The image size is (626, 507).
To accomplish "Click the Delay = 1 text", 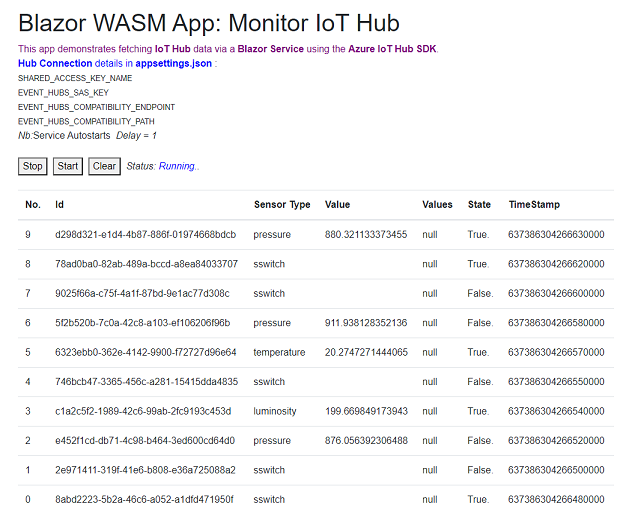I will (x=136, y=136).
